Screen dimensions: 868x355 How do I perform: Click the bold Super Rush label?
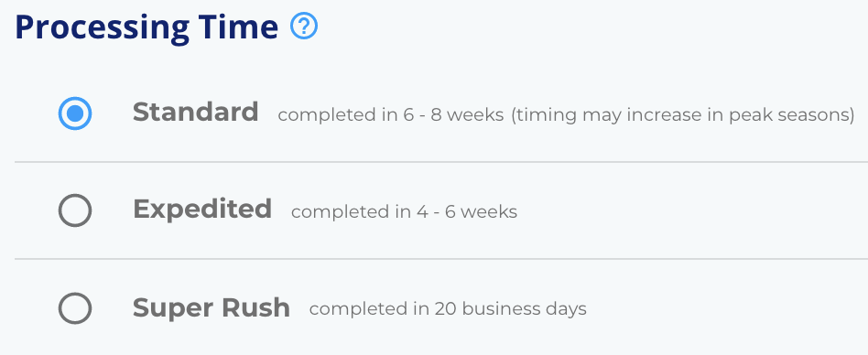[x=212, y=307]
